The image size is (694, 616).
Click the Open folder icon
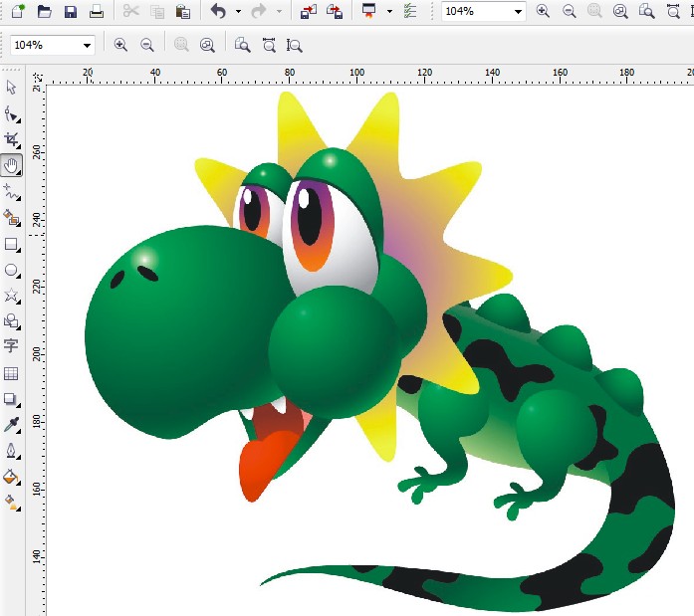coord(44,11)
